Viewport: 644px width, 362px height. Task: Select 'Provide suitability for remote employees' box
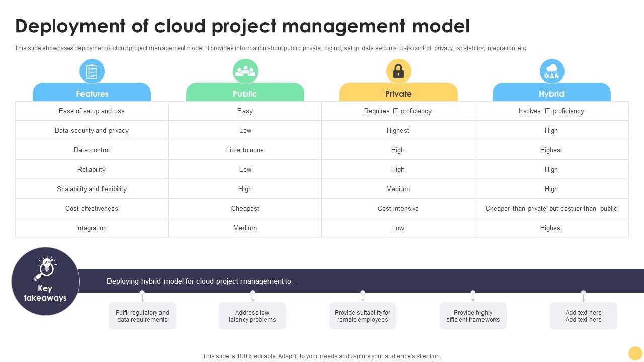coord(363,316)
